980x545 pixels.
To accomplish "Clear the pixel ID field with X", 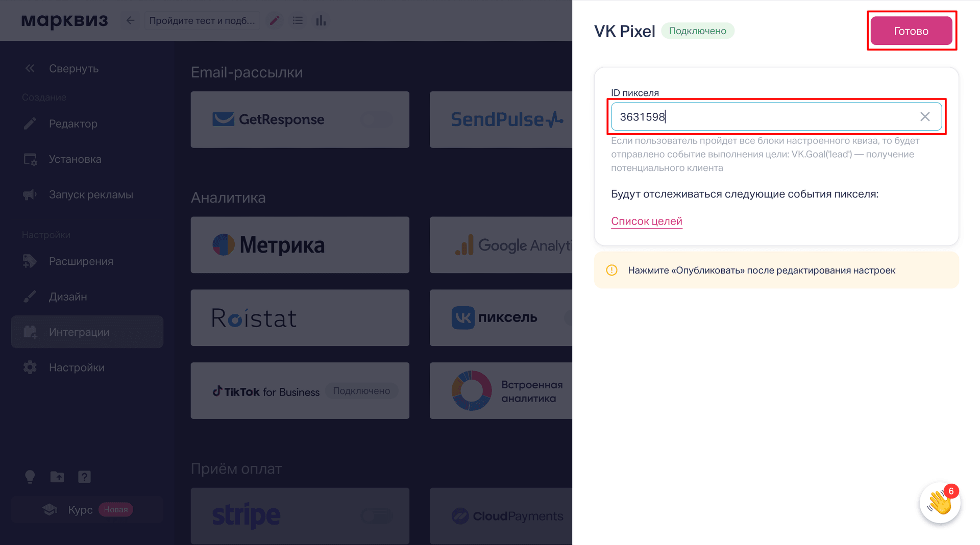I will click(925, 117).
